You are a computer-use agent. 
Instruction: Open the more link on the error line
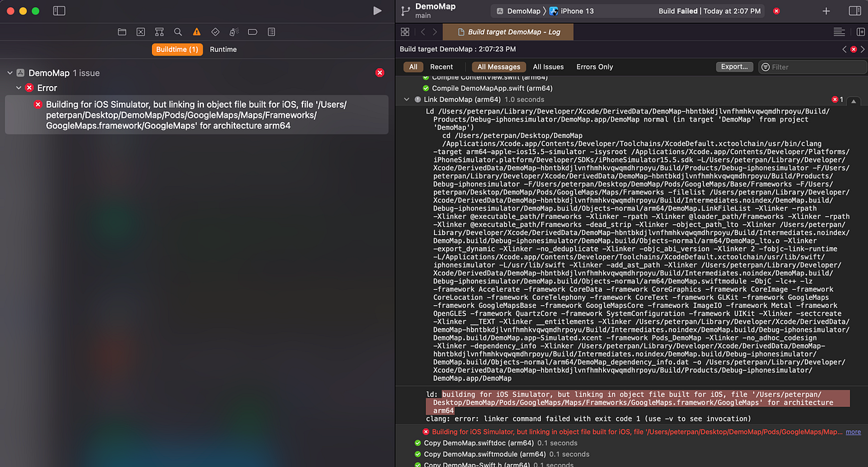coord(853,432)
